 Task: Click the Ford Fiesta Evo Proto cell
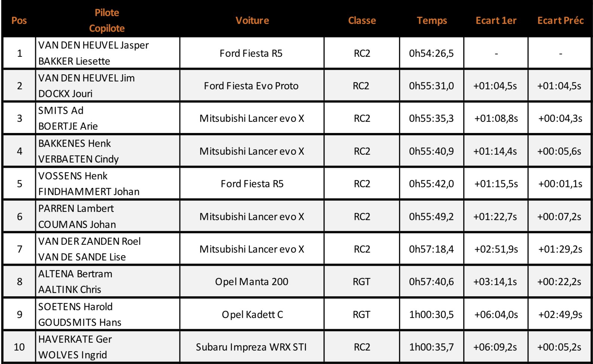(252, 86)
